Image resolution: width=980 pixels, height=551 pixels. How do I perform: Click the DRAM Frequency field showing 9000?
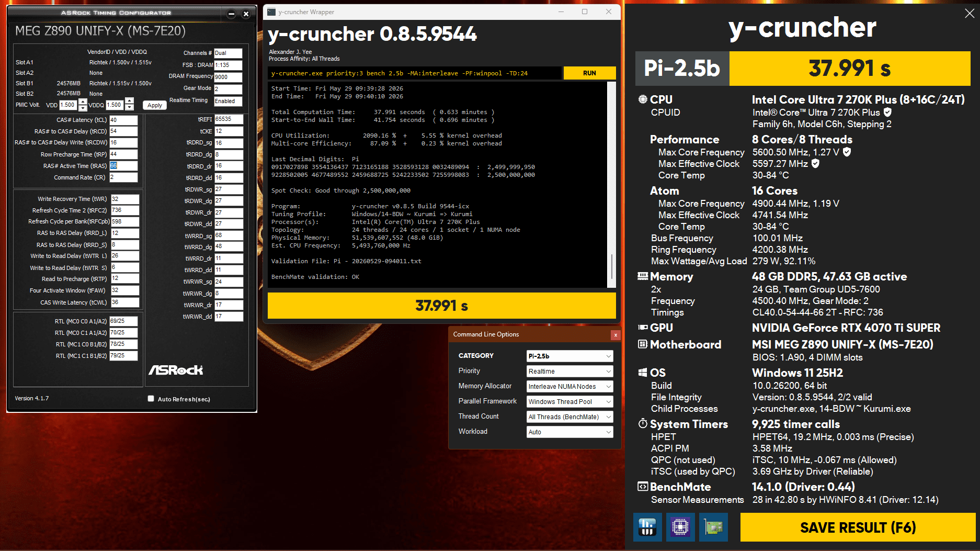tap(228, 77)
